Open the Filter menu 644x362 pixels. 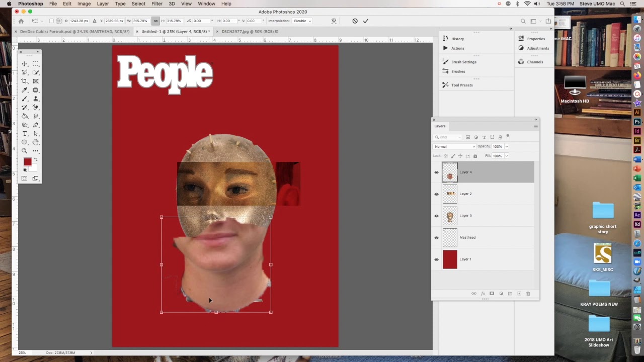pos(157,4)
